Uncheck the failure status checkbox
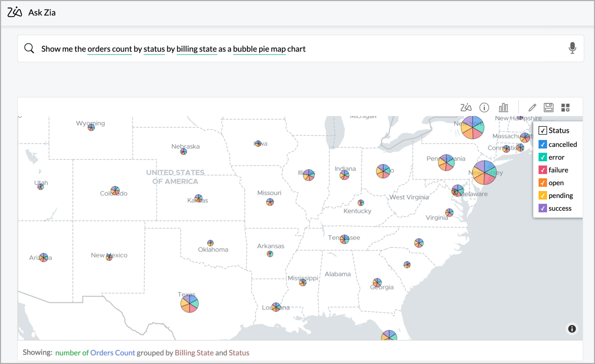 click(542, 170)
